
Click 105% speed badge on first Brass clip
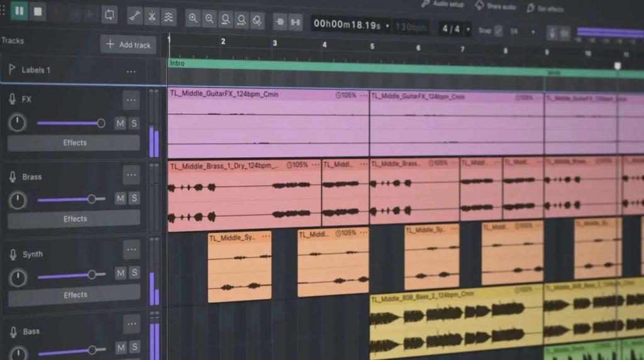coord(297,165)
